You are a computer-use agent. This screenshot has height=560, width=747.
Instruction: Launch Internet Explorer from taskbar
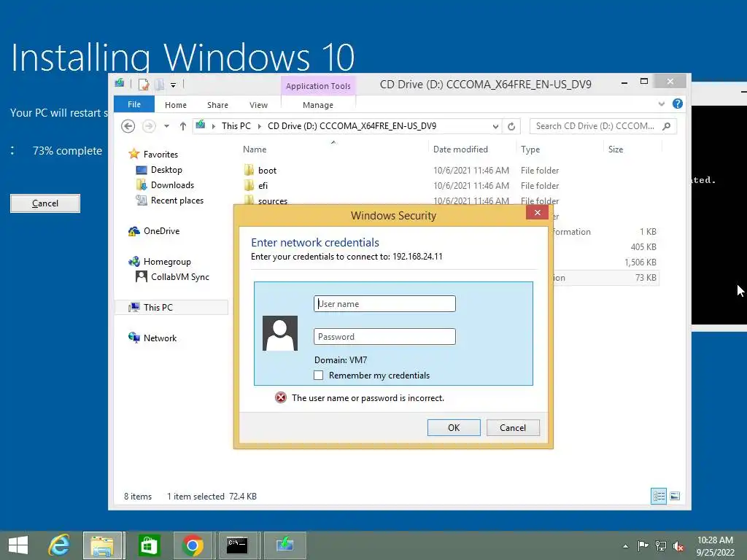point(59,545)
